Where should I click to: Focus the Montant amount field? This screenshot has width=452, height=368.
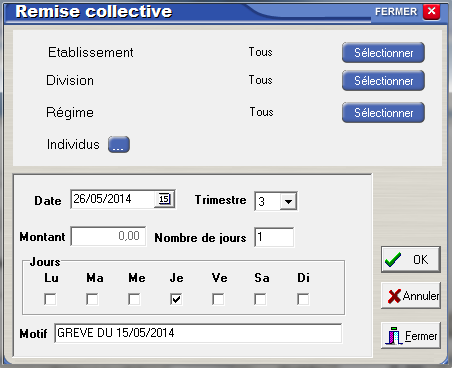click(109, 236)
